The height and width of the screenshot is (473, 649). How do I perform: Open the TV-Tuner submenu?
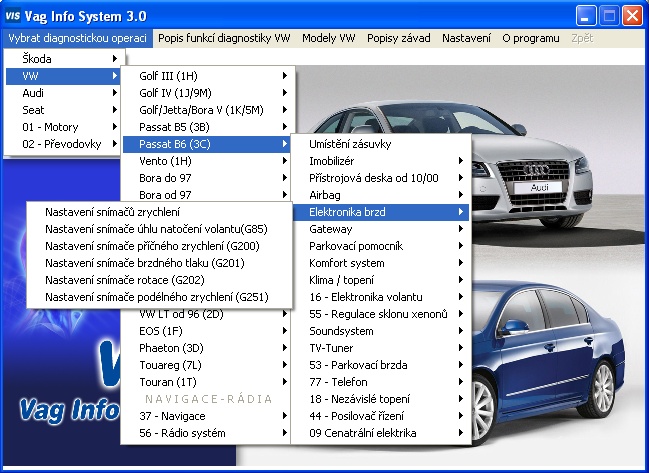(381, 347)
